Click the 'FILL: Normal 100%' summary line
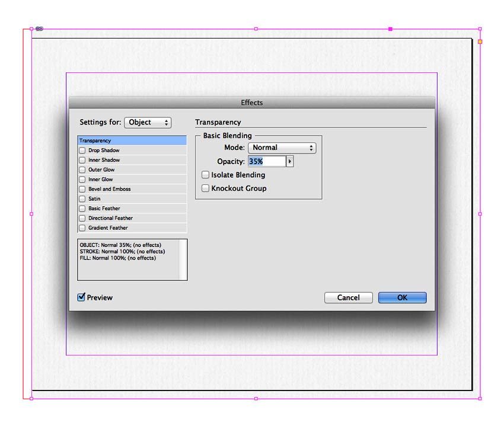This screenshot has width=504, height=429. pyautogui.click(x=118, y=258)
